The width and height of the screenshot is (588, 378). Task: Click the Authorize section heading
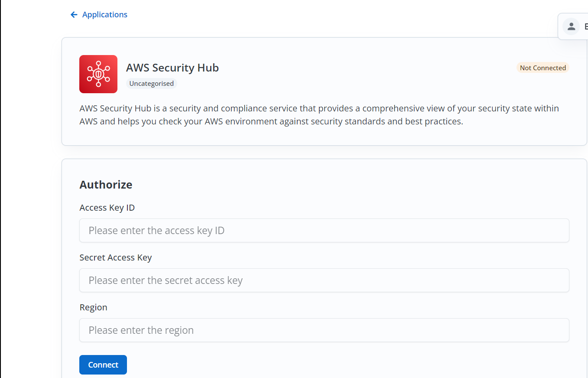106,185
